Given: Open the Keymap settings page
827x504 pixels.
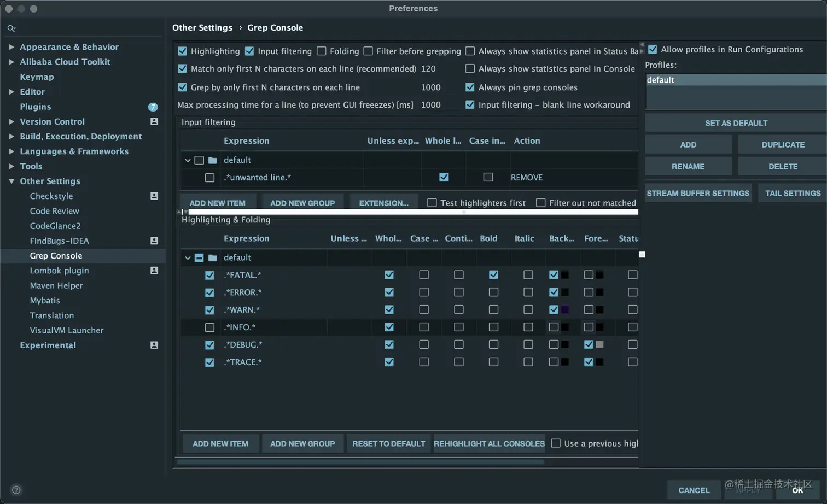Looking at the screenshot, I should [x=37, y=77].
